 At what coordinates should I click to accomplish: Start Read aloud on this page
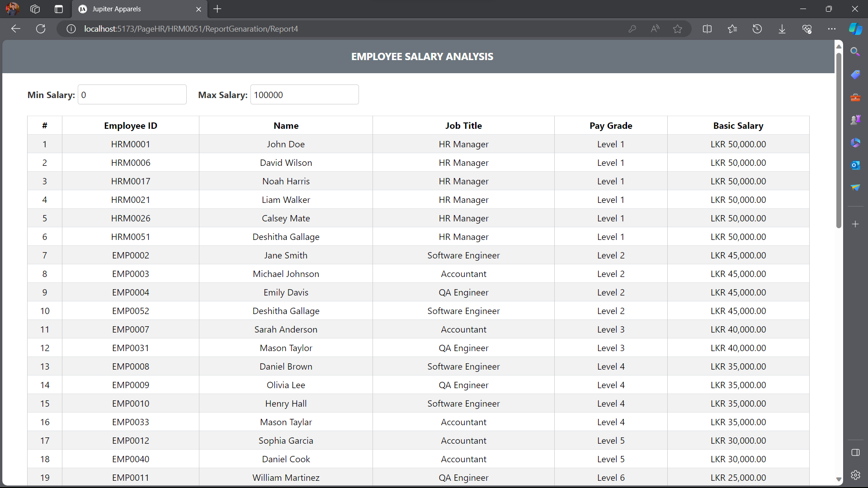pos(656,28)
